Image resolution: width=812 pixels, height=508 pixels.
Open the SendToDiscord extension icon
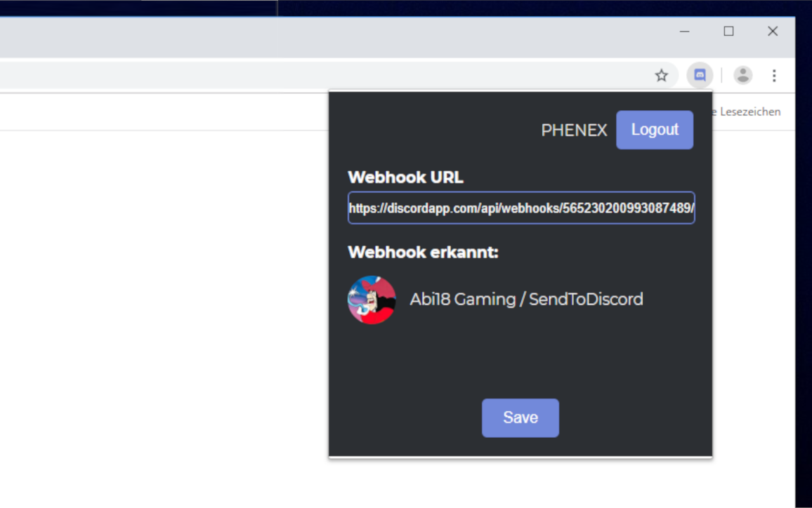pyautogui.click(x=700, y=76)
